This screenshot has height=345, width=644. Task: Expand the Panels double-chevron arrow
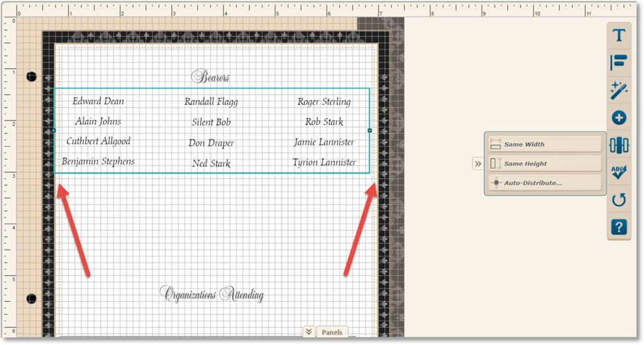(x=308, y=332)
